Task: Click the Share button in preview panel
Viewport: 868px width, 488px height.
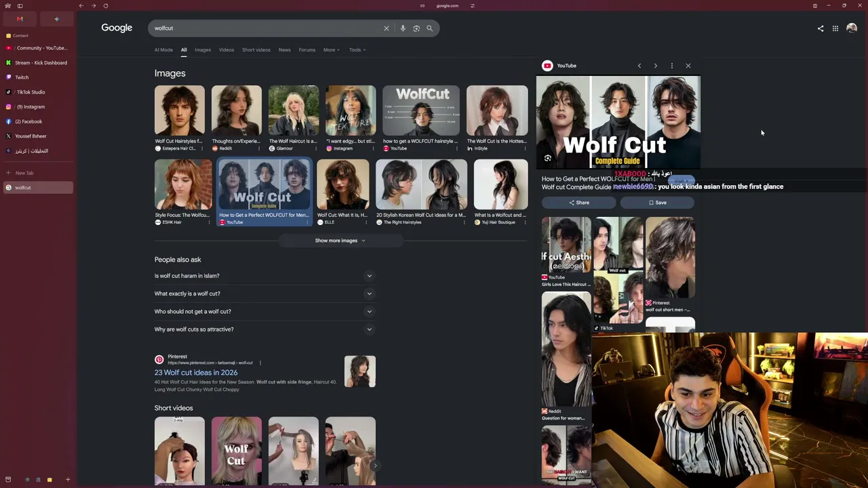Action: [578, 203]
